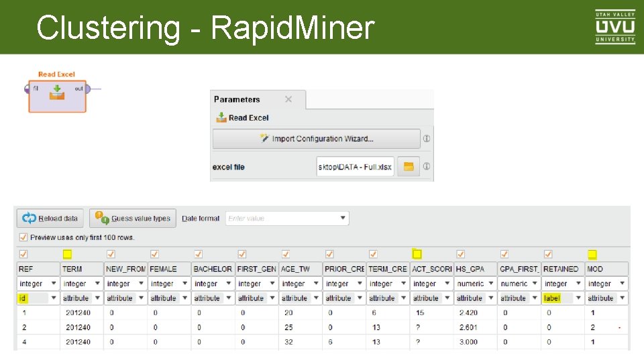Click REF value 4 in last row
Image resolution: width=644 pixels, height=362 pixels.
pos(24,342)
